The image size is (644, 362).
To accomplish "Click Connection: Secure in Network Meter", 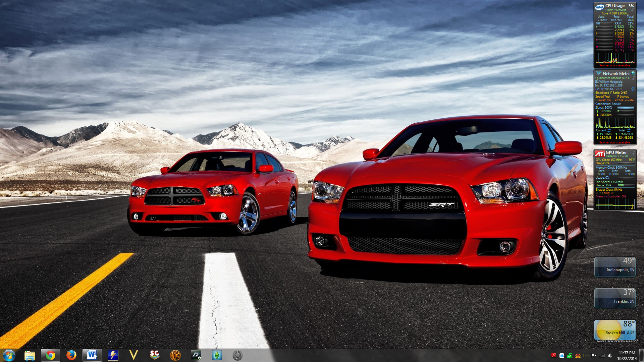I will (608, 104).
